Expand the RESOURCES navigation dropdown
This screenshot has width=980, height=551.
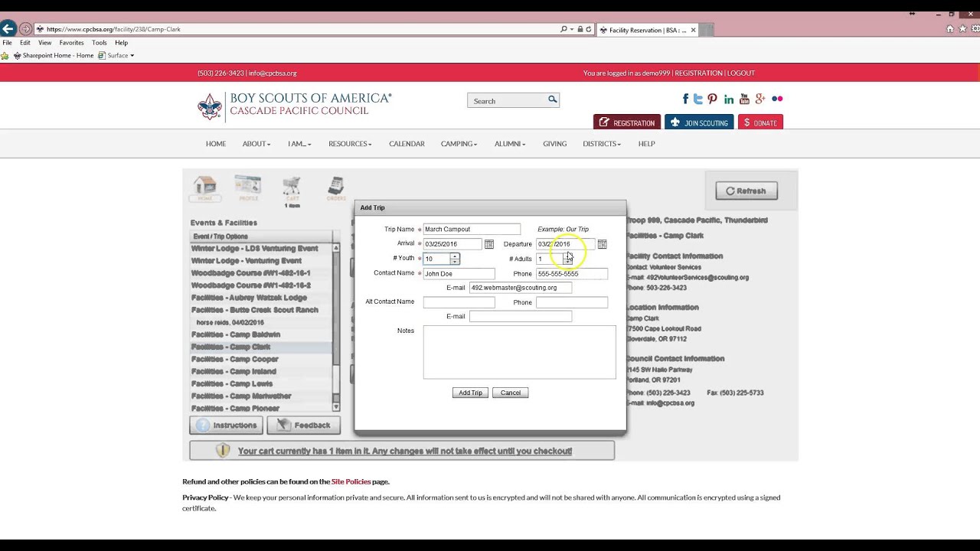pyautogui.click(x=350, y=144)
